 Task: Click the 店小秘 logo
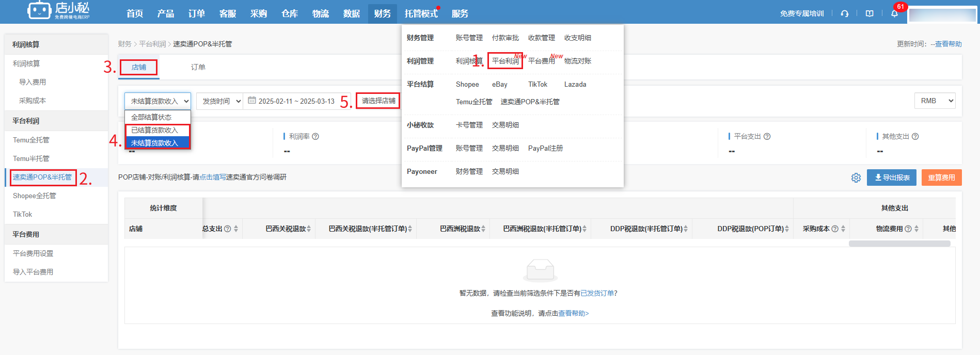pyautogui.click(x=58, y=10)
